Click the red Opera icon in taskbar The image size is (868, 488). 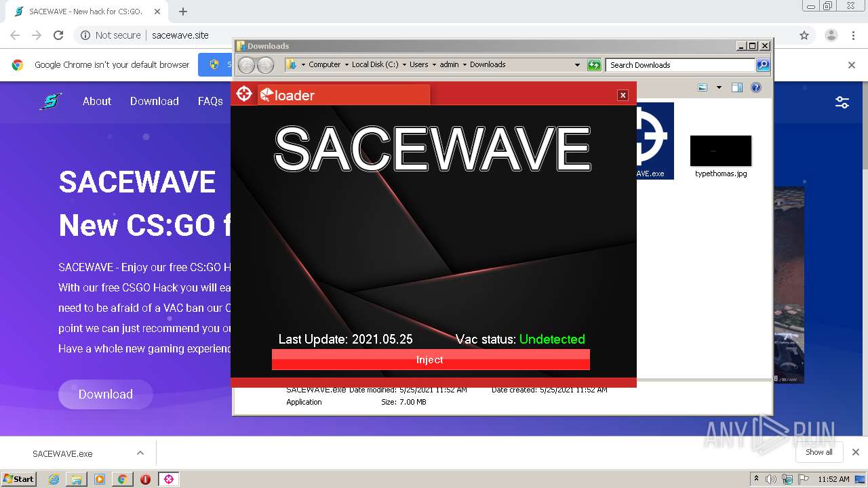(145, 479)
